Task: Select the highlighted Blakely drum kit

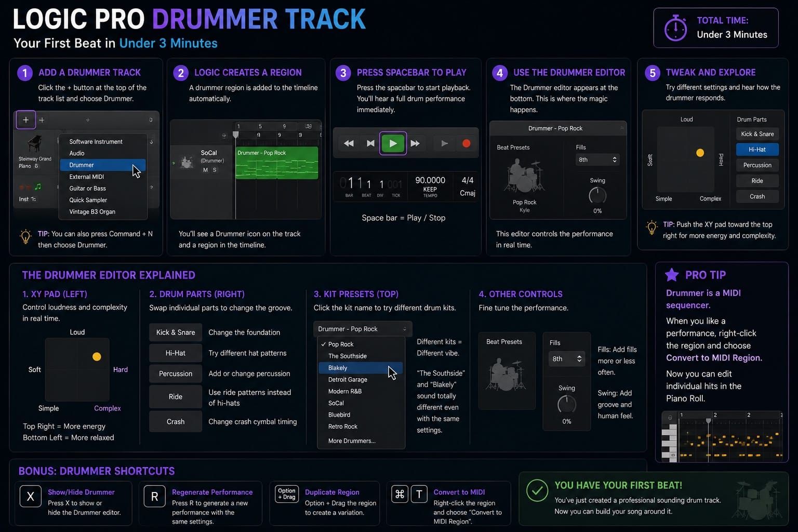Action: [361, 368]
